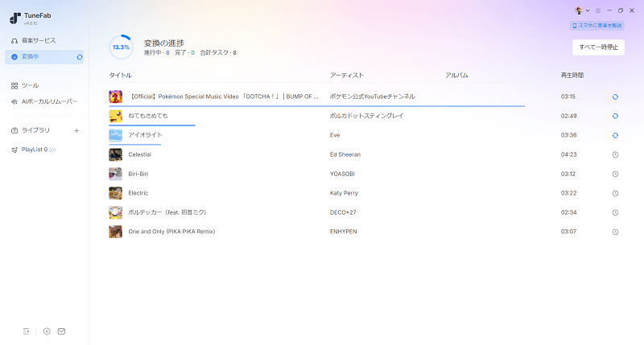Click the ねてもさめても album thumbnail
Screen dimensions: 644x345
coord(115,116)
